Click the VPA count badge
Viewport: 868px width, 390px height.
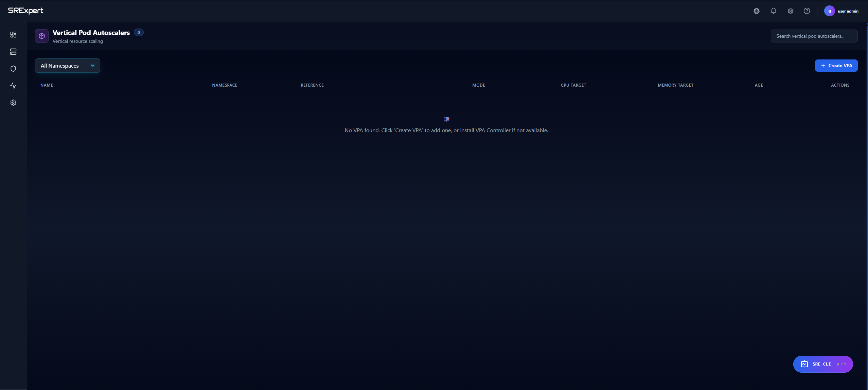pyautogui.click(x=139, y=33)
